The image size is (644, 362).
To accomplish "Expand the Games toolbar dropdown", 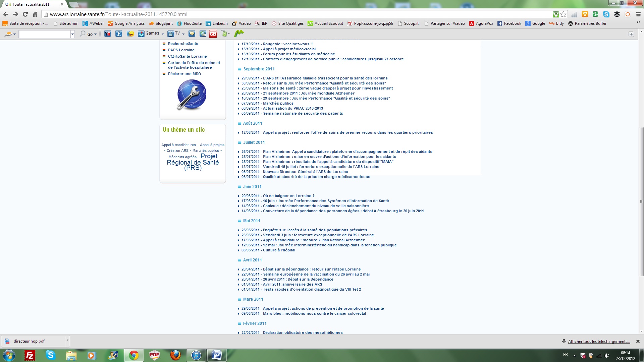I will [x=163, y=34].
